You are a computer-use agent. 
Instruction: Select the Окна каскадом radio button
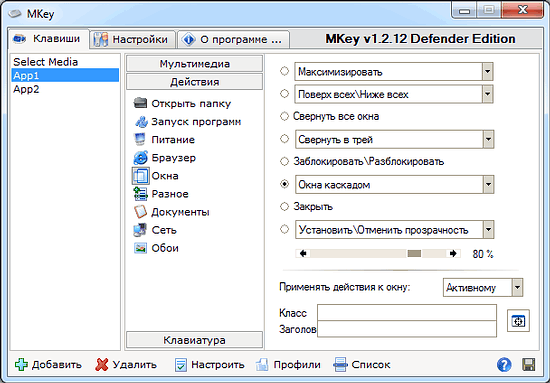pos(284,184)
